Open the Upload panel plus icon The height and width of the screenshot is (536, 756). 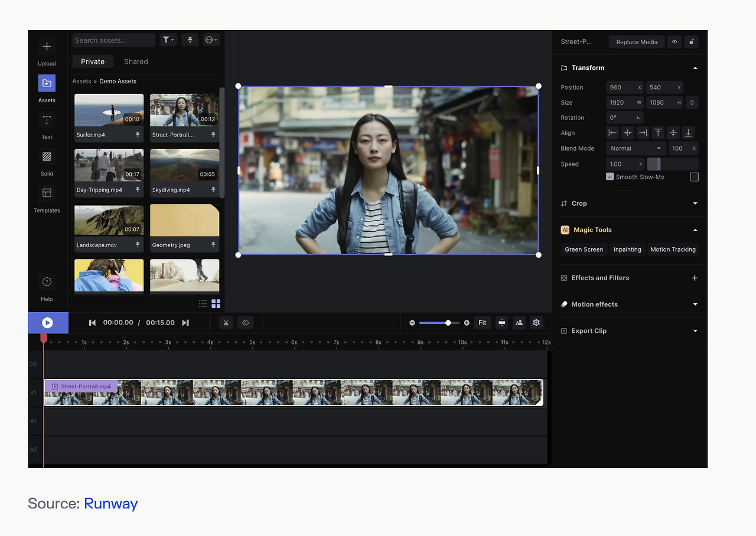47,47
